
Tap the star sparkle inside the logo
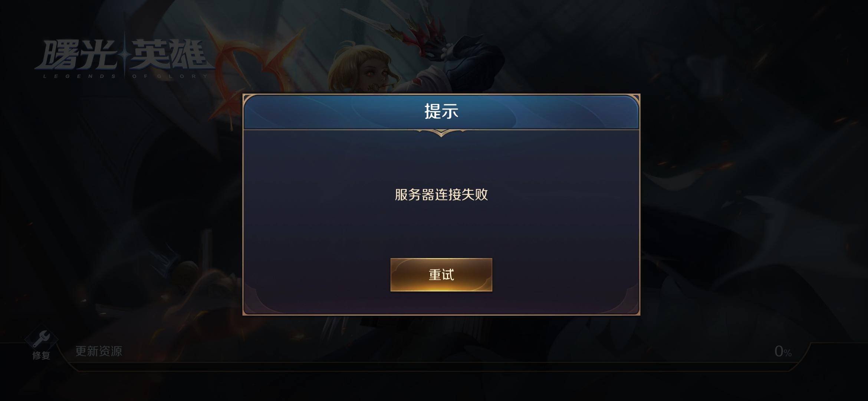coord(124,55)
